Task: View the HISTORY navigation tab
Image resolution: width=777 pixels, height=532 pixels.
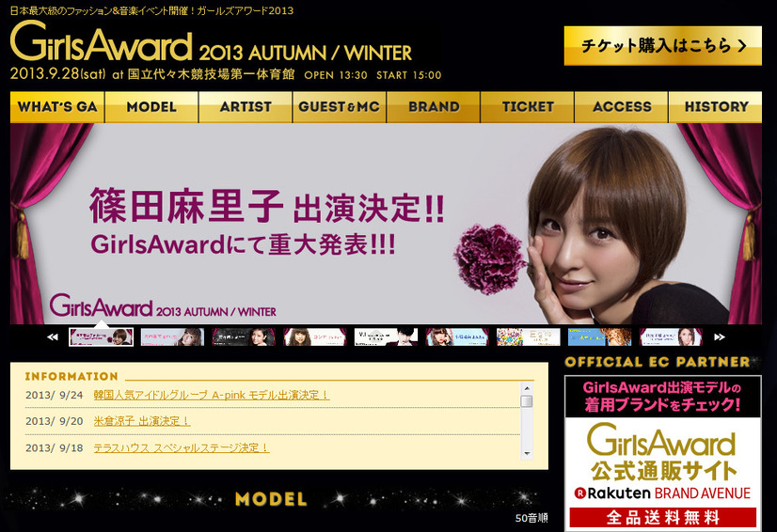Action: click(x=716, y=107)
